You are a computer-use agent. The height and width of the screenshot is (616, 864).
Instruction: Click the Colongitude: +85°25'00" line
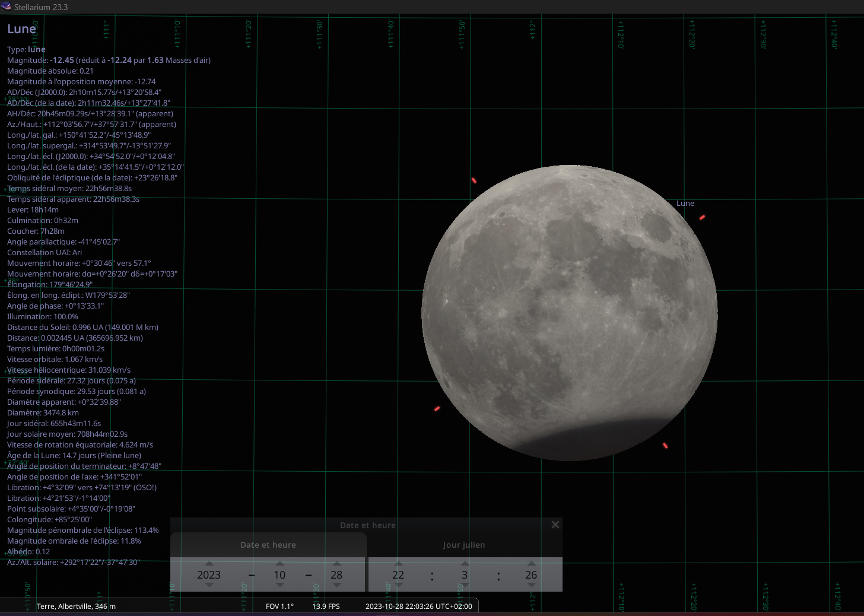click(x=49, y=519)
